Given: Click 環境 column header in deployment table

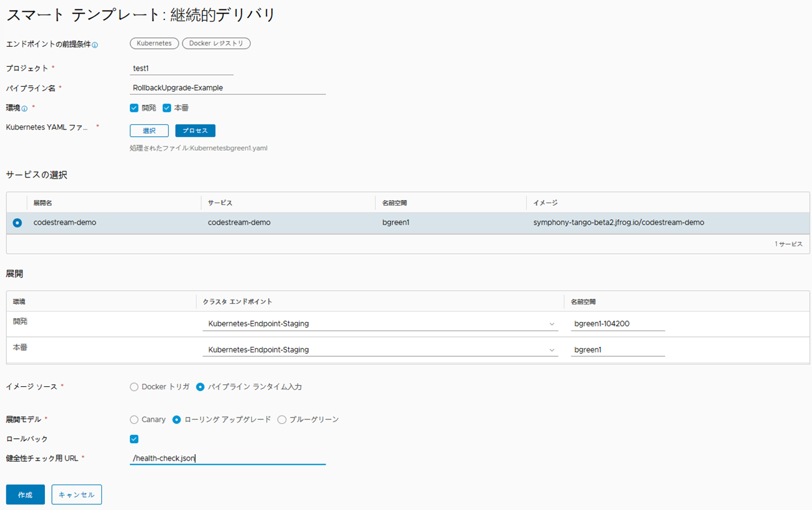Looking at the screenshot, I should [19, 301].
